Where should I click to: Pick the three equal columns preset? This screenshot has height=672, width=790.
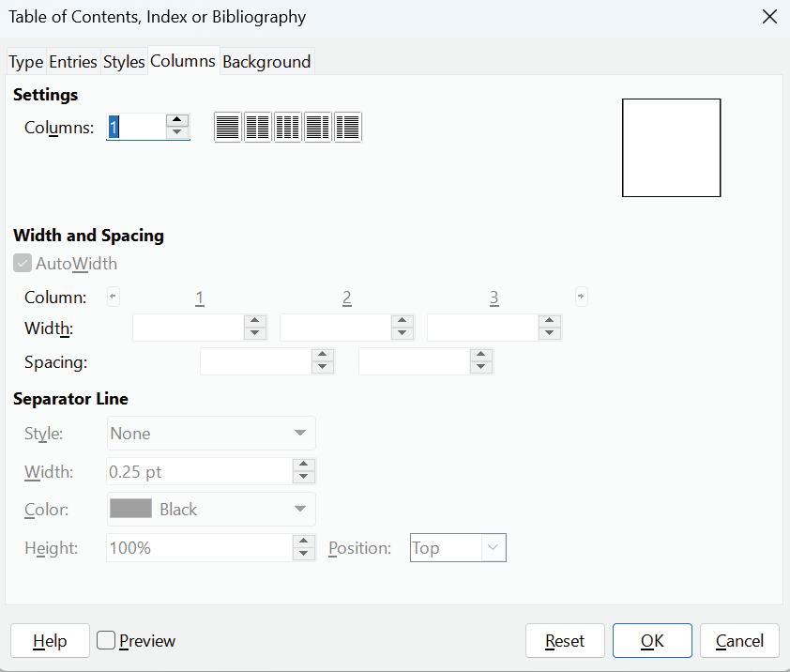coord(287,127)
